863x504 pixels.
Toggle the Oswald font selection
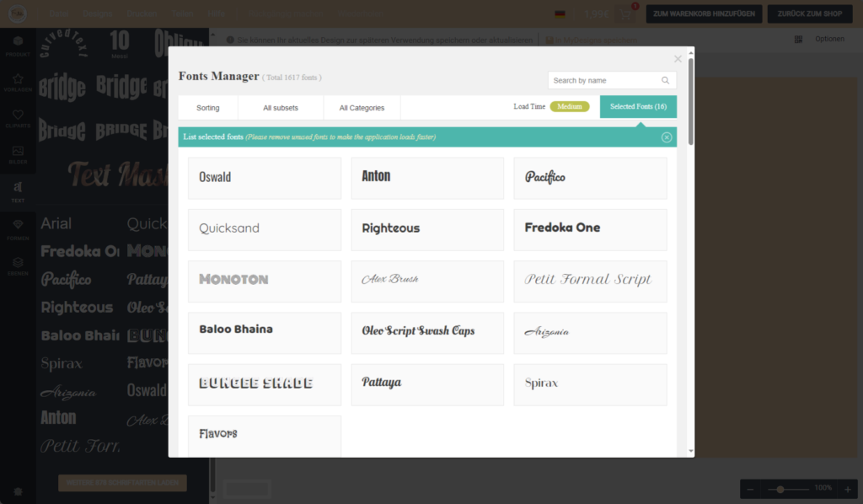click(264, 178)
